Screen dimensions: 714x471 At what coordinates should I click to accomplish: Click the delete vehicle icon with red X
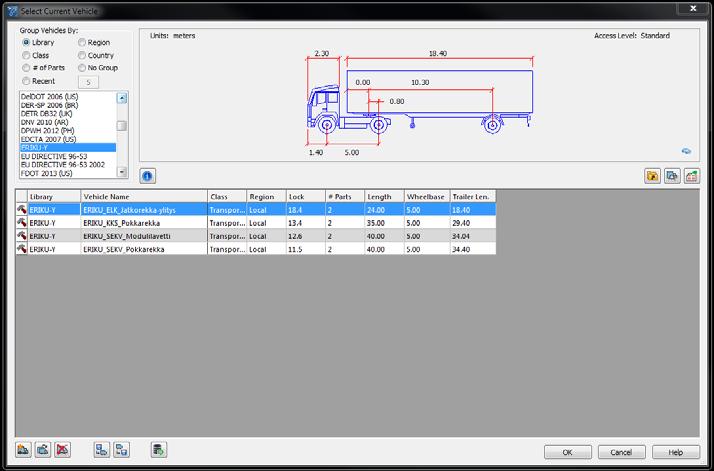point(62,450)
